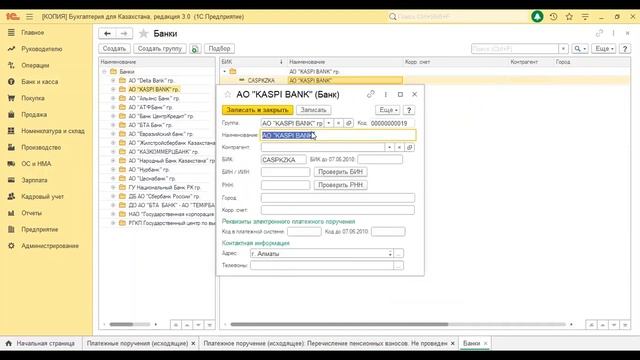The height and width of the screenshot is (360, 640).
Task: Expand the АО "Цеснабанк" гр. folder
Action: click(x=113, y=178)
